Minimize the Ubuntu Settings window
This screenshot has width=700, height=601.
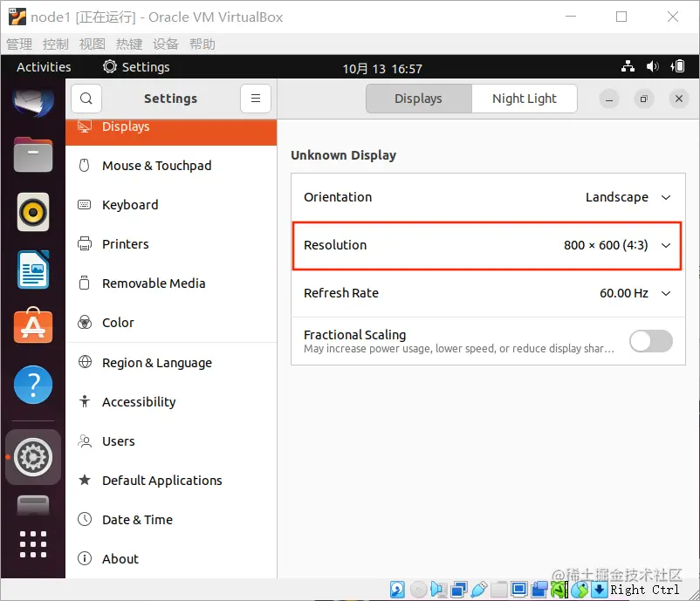[x=609, y=99]
